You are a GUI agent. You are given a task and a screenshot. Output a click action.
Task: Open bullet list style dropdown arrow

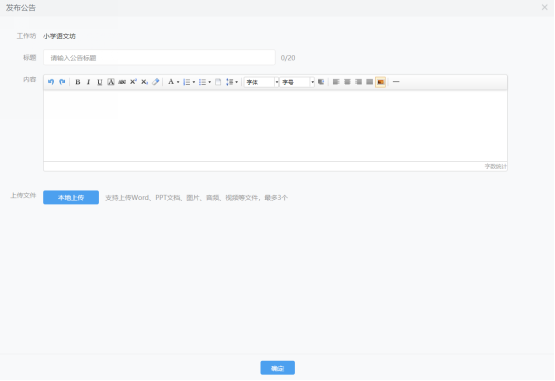pyautogui.click(x=210, y=82)
